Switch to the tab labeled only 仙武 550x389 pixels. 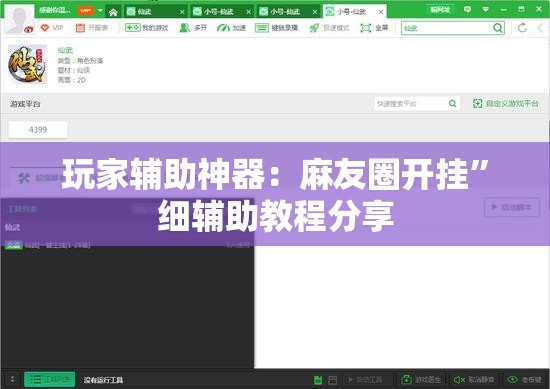coord(155,12)
